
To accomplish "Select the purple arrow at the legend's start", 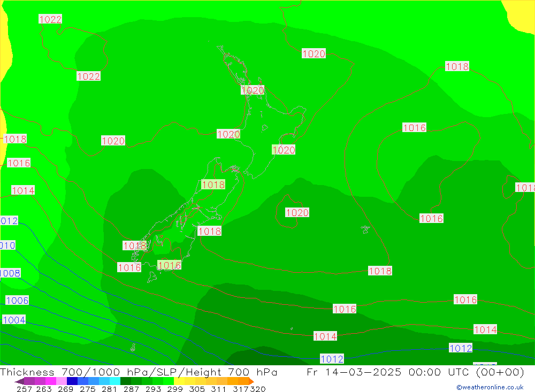I will pyautogui.click(x=19, y=381).
